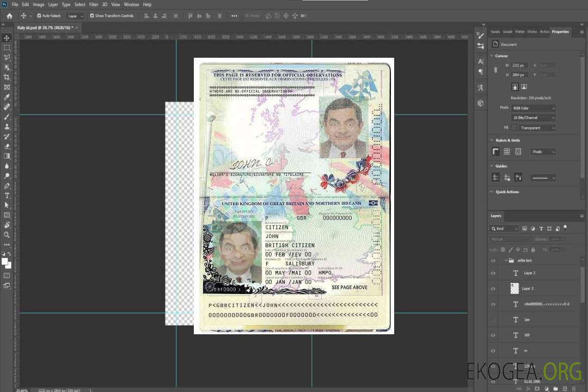Open the layer filter Kind dropdown
The image size is (588, 392).
pos(504,229)
